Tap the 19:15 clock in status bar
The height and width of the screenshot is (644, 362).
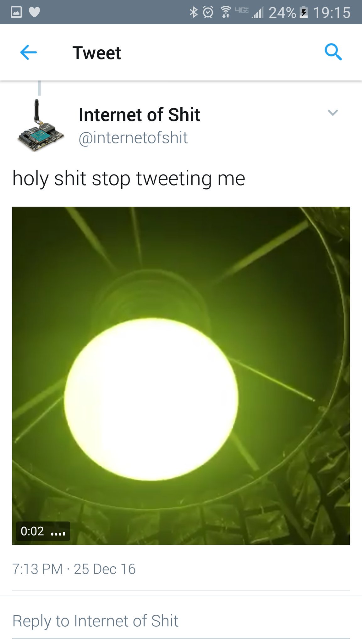coord(332,13)
